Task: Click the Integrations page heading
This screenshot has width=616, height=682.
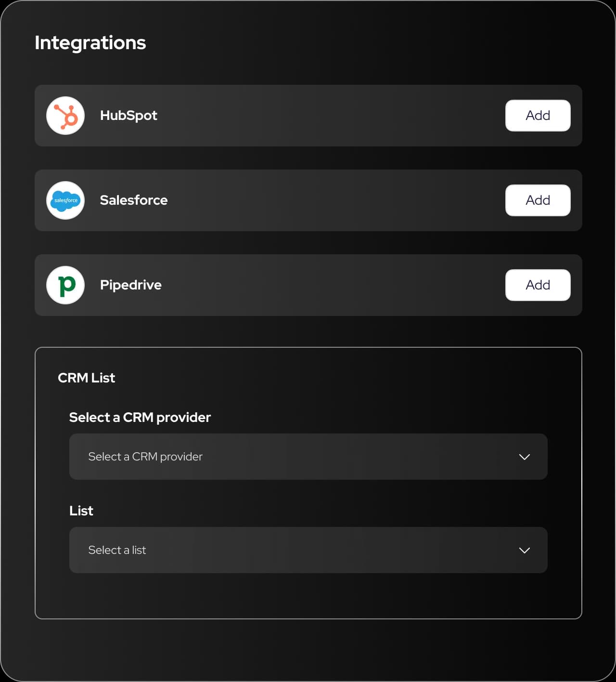Action: pyautogui.click(x=90, y=42)
